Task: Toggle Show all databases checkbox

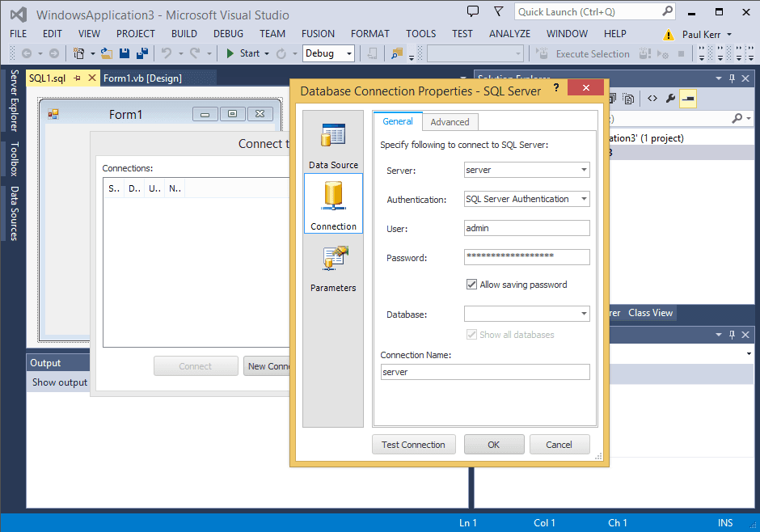Action: click(471, 334)
